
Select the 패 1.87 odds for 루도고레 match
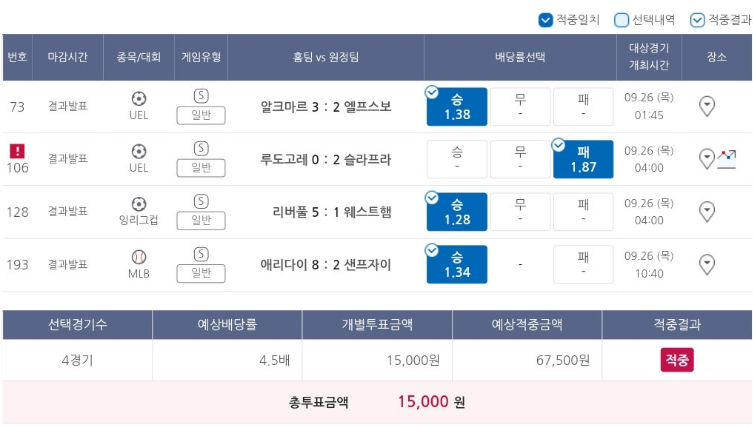[x=583, y=159]
